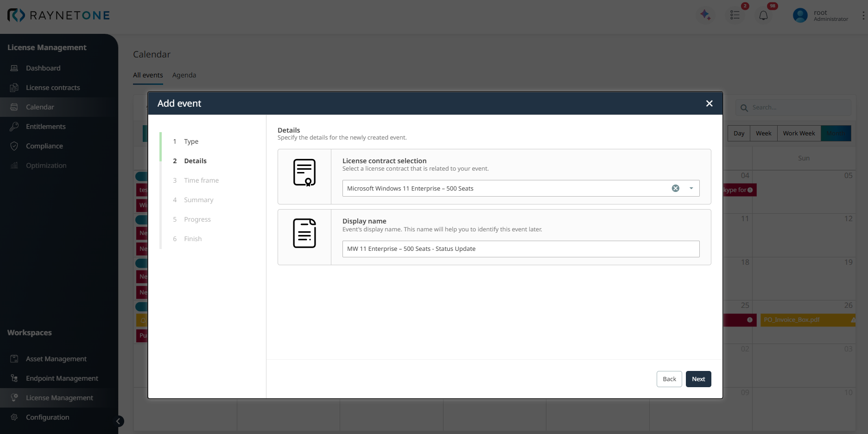Open License contracts in the sidebar
This screenshot has height=434, width=868.
(x=53, y=88)
